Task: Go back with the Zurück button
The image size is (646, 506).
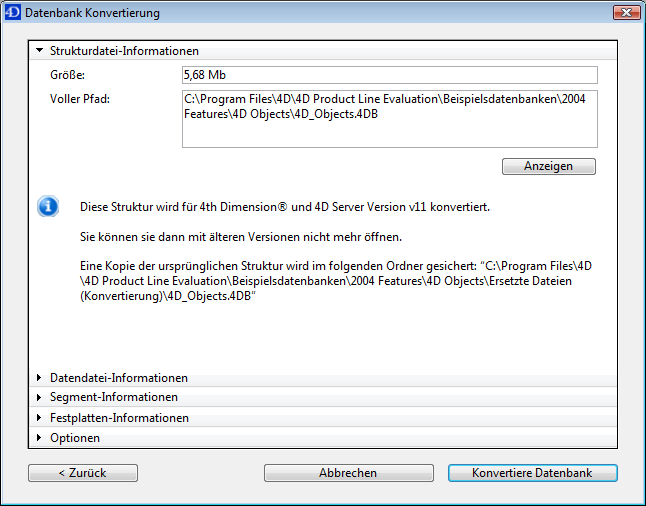Action: point(83,473)
